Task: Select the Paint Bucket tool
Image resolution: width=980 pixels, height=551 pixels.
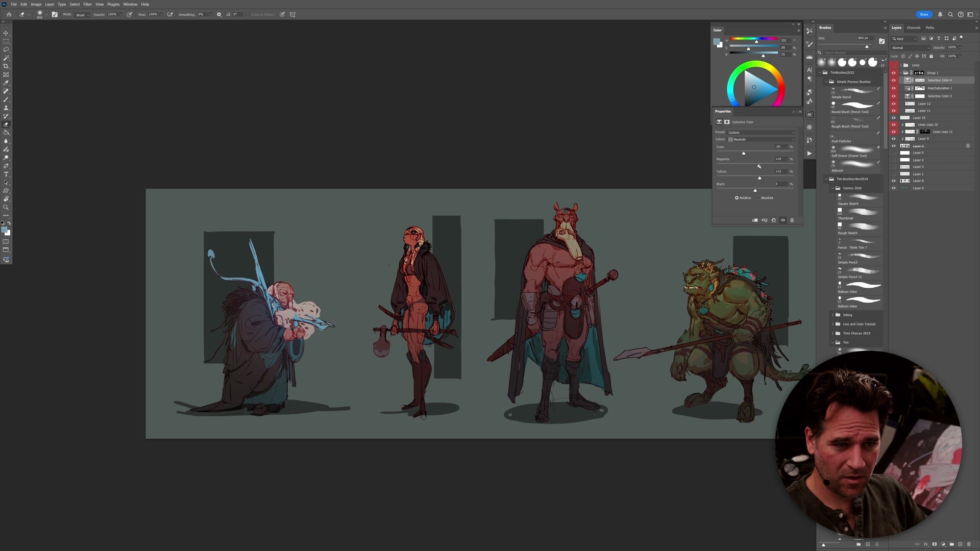Action: tap(6, 133)
